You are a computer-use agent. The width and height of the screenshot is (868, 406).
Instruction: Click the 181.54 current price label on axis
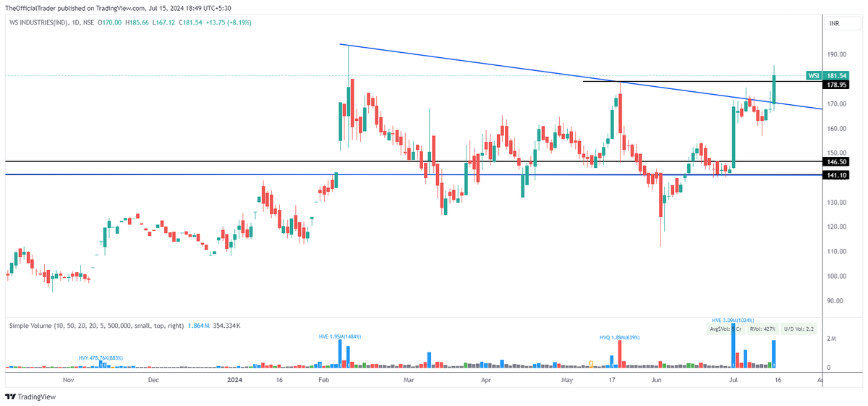[838, 75]
